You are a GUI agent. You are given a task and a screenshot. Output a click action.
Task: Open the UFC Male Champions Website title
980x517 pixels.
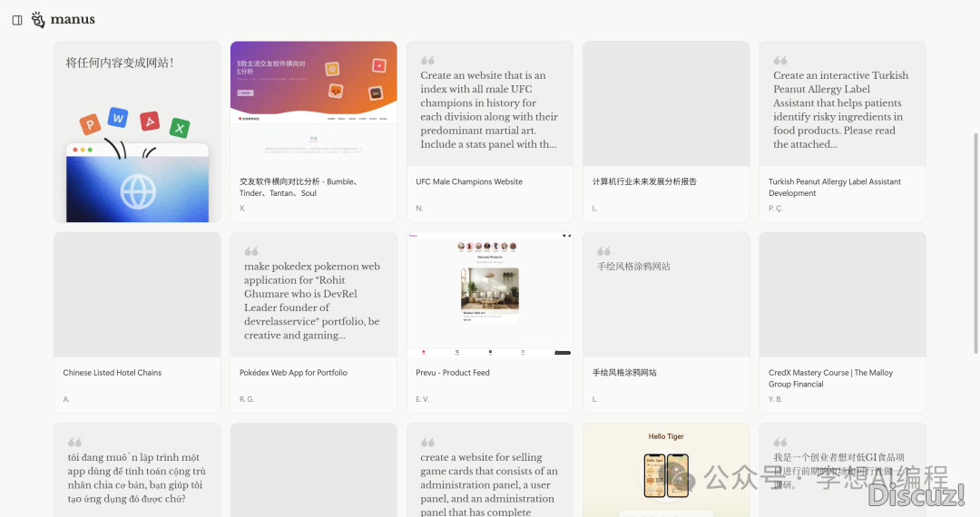[469, 181]
